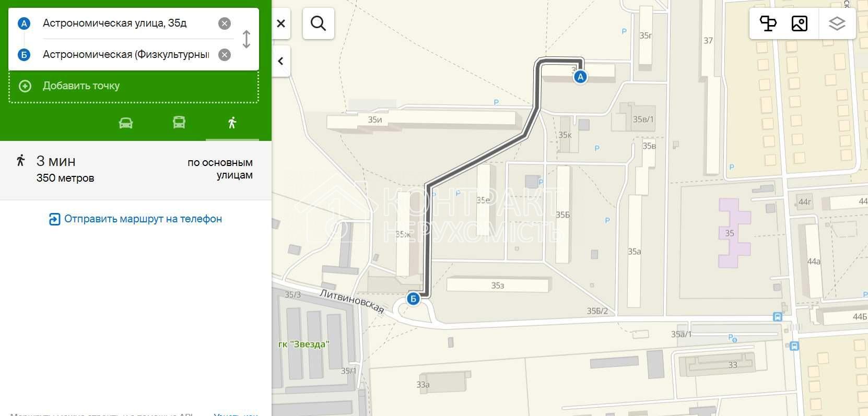Clear the Астрономическая улица, 35д start point

pos(225,23)
